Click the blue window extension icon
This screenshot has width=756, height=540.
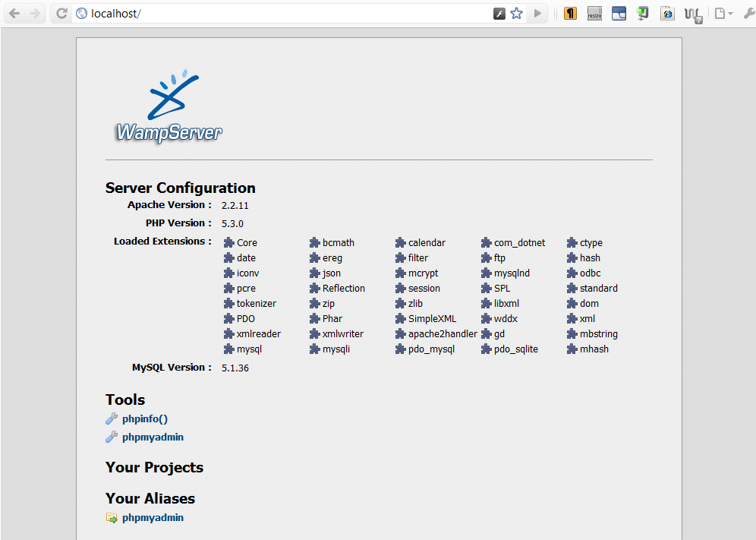(x=619, y=14)
